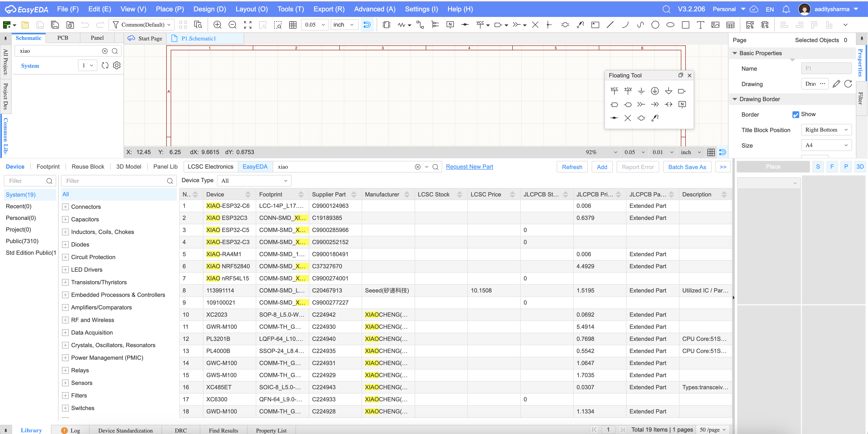Click the open project folder icon
868x434 pixels.
click(x=25, y=25)
